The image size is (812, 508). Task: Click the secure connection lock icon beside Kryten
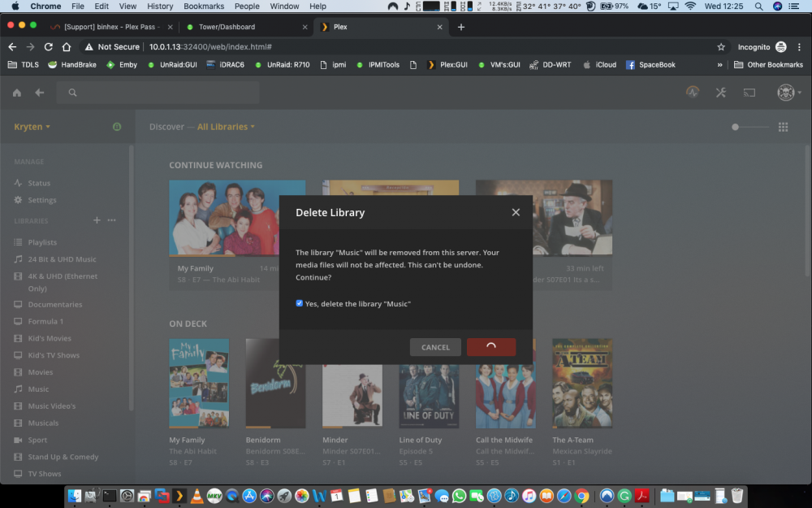[x=117, y=127]
